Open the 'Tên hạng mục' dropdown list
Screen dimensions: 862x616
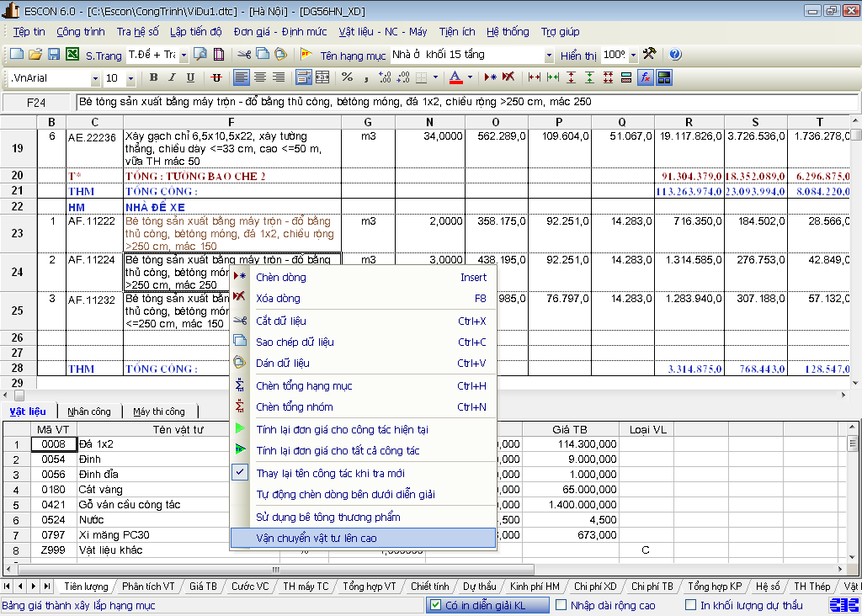[x=549, y=56]
